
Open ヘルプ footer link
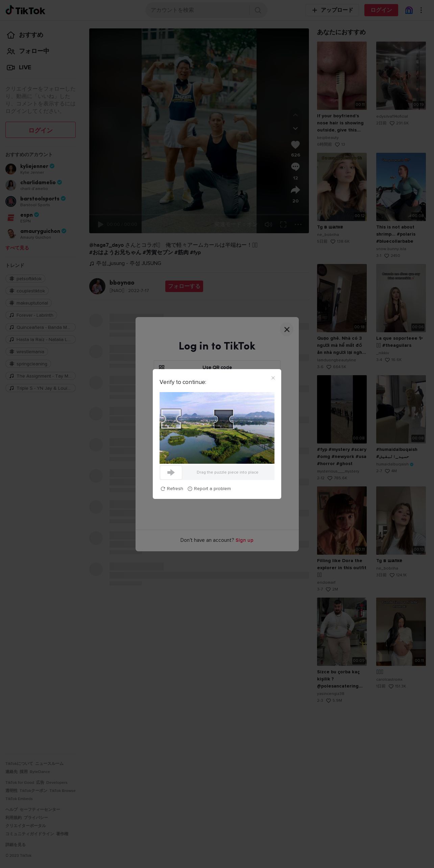click(11, 809)
